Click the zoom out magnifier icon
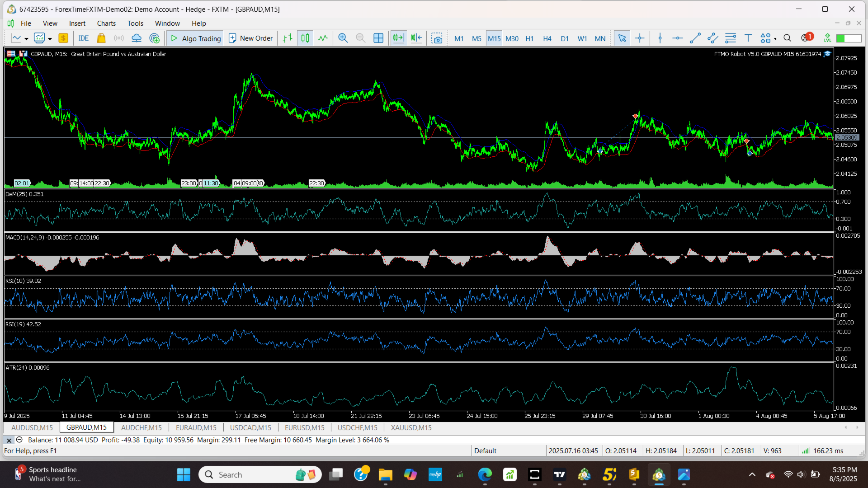The image size is (868, 488). 361,38
